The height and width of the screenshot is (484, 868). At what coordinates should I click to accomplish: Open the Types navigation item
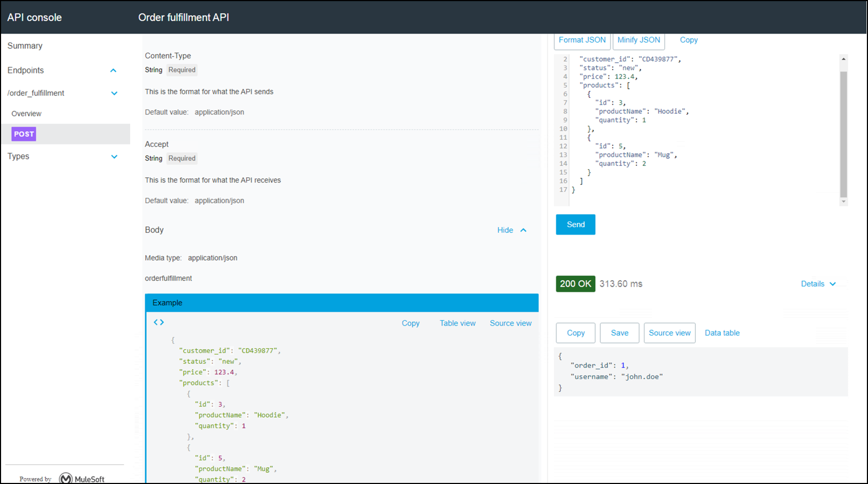pos(18,156)
